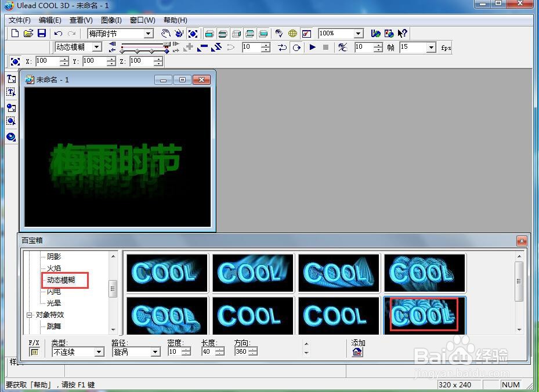
Task: Jump to previous key frame arrow
Action: [x=112, y=50]
